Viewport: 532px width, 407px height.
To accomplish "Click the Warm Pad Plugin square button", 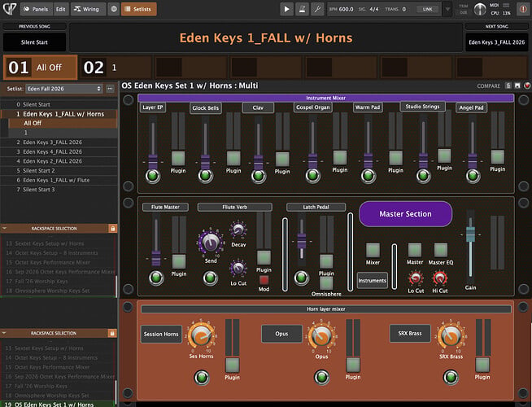I will [x=395, y=158].
